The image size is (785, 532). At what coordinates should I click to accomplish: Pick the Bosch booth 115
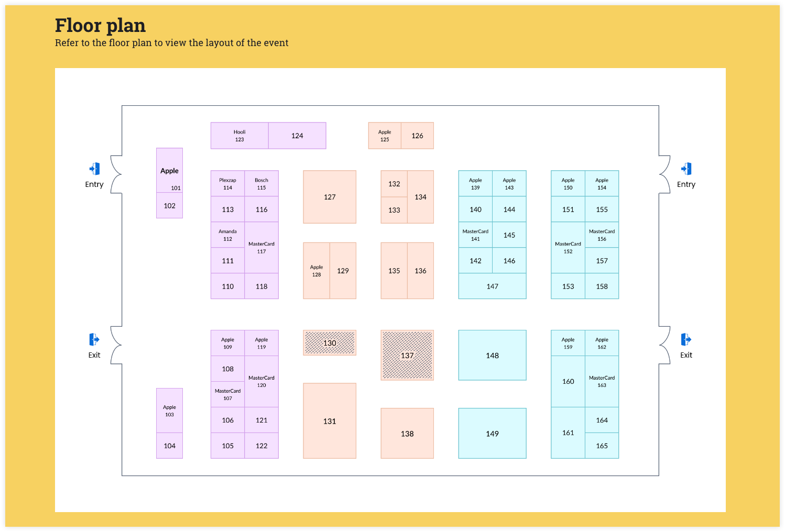(261, 183)
